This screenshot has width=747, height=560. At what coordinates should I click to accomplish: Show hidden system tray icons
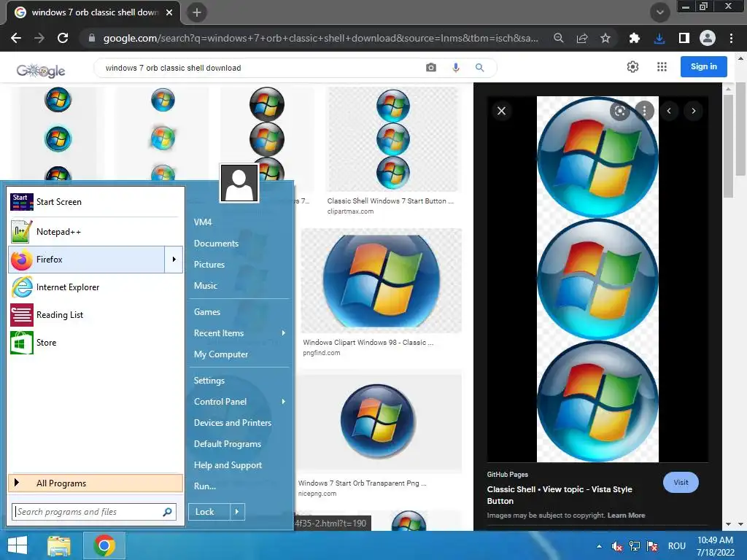click(x=600, y=546)
